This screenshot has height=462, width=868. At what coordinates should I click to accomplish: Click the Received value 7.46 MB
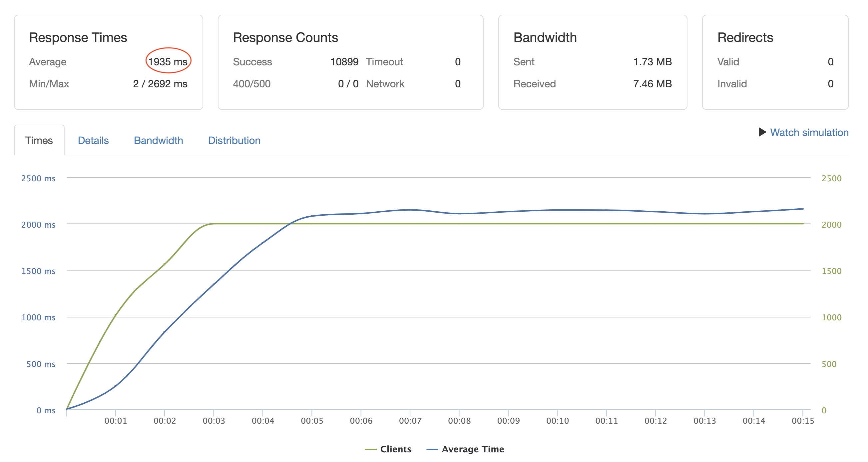click(652, 84)
